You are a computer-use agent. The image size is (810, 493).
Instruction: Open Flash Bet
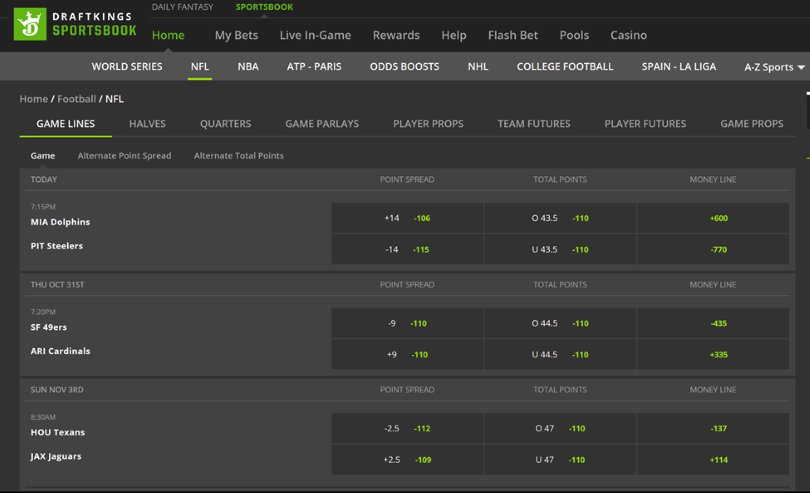(x=513, y=35)
